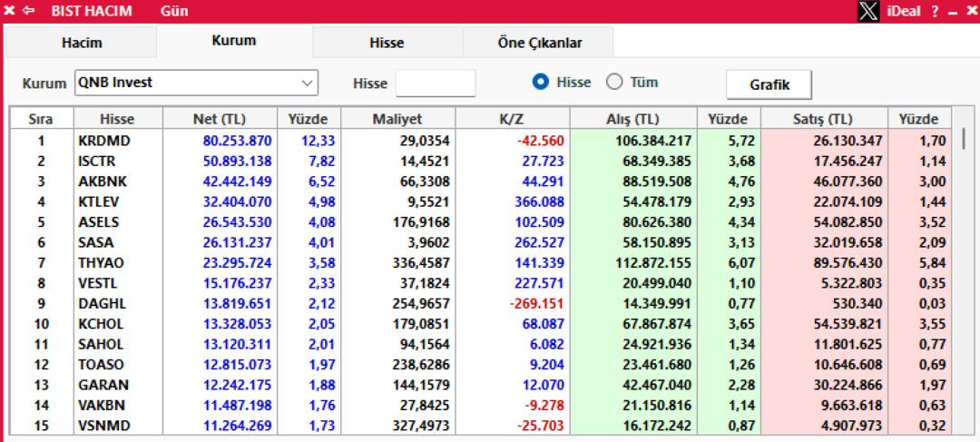Select the DAGHL stock row
The width and height of the screenshot is (980, 442).
(481, 304)
